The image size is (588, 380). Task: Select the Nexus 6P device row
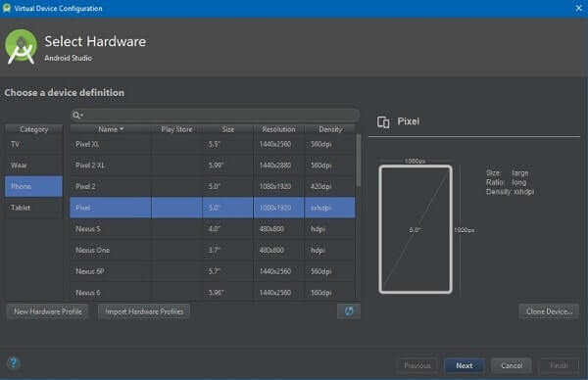213,271
